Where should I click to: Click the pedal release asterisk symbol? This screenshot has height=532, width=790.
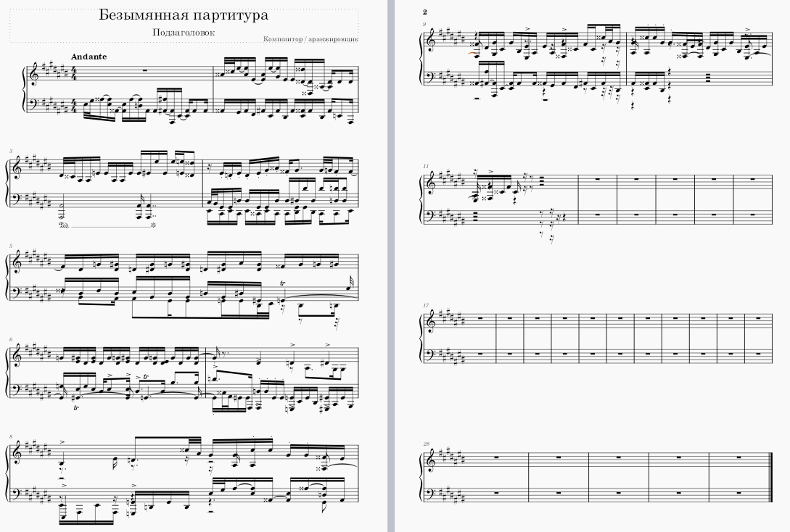click(153, 225)
